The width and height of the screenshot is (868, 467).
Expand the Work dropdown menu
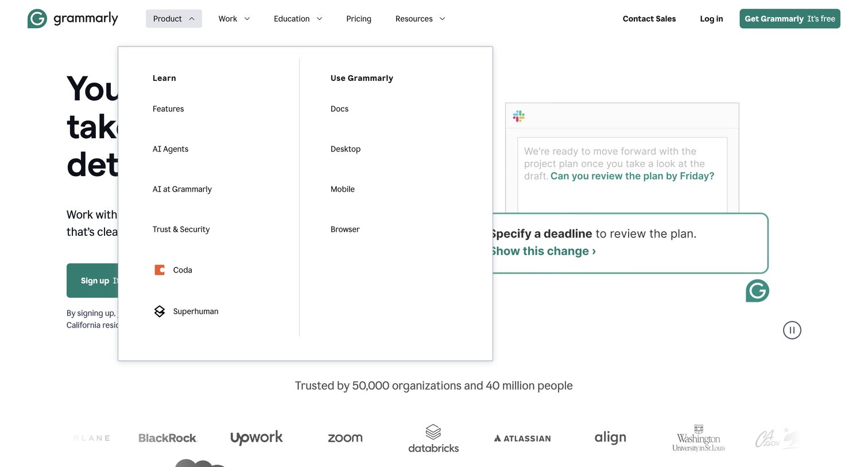[x=234, y=18]
